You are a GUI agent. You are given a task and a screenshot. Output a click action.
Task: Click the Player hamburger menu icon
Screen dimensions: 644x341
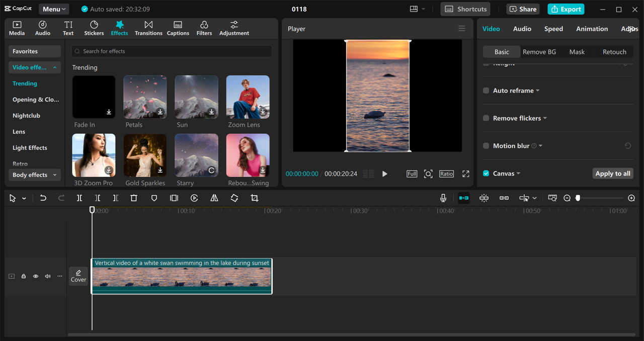[462, 29]
